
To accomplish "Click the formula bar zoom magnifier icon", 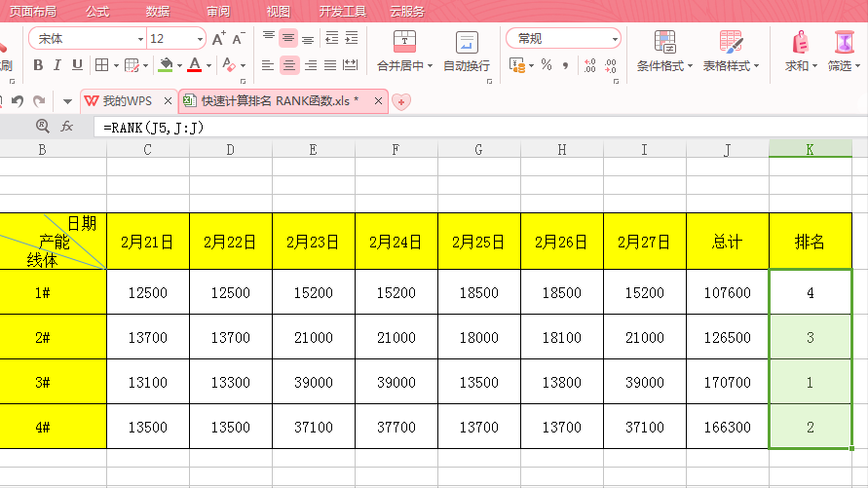I will pyautogui.click(x=42, y=127).
